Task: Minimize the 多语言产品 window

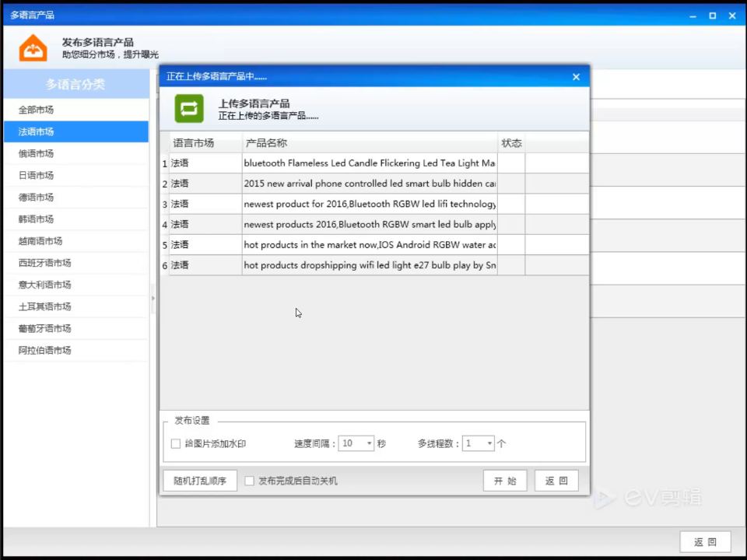Action: pyautogui.click(x=693, y=16)
